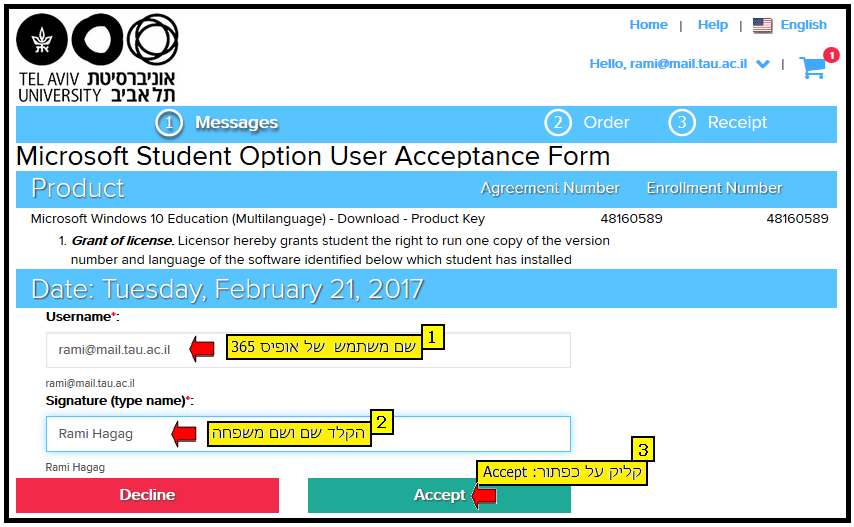Open the Receipt step tab
Screen dimensions: 854x527
(x=737, y=122)
